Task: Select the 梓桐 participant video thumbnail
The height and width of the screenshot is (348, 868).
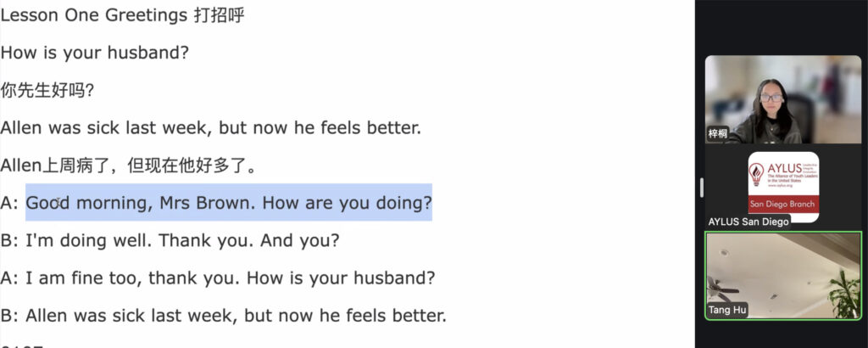Action: [x=783, y=99]
